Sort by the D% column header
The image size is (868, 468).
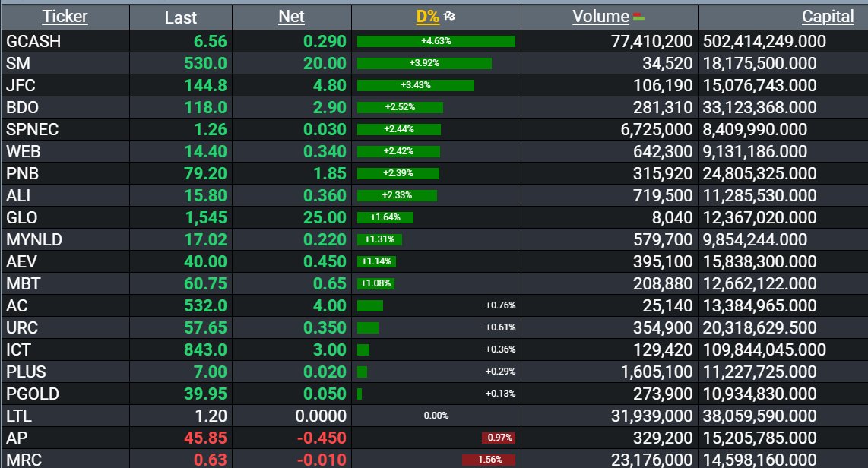(427, 17)
